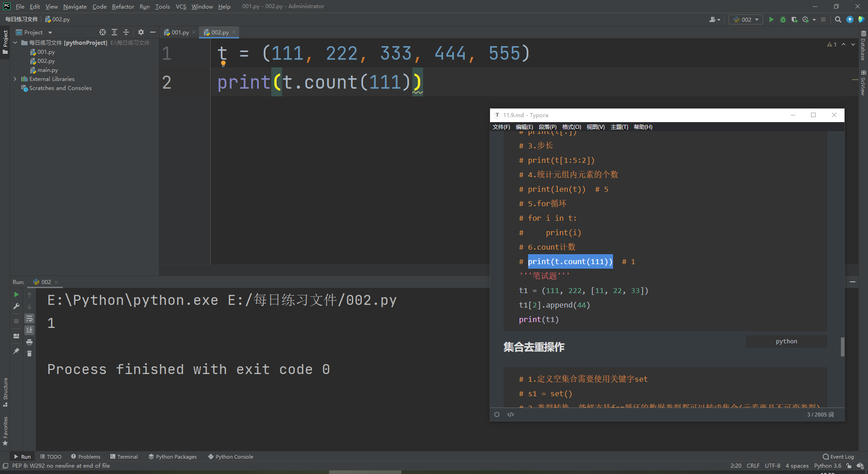Toggle pin tab in Run panel
Image resolution: width=868 pixels, height=474 pixels.
pyautogui.click(x=16, y=351)
